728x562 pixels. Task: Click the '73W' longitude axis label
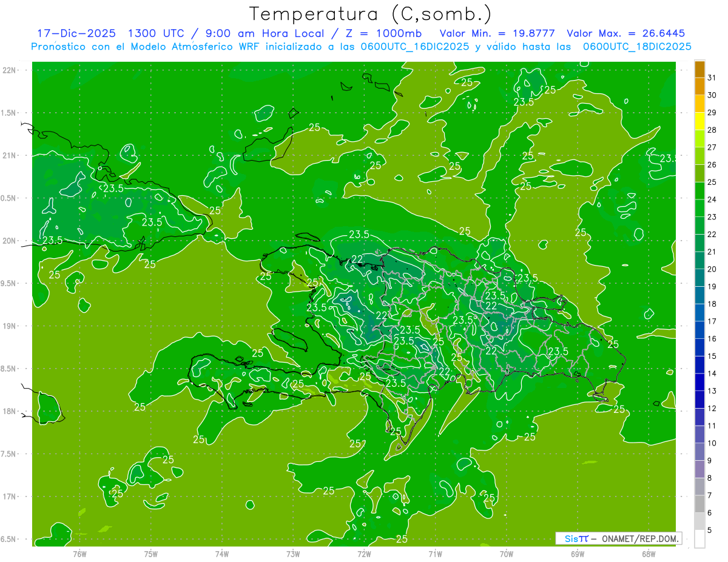(x=293, y=554)
